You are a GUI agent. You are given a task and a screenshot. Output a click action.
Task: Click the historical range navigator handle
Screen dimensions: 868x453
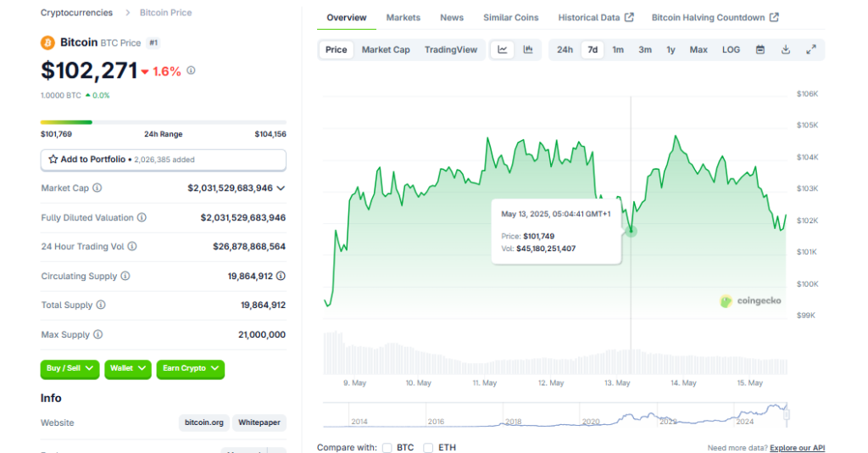click(787, 414)
